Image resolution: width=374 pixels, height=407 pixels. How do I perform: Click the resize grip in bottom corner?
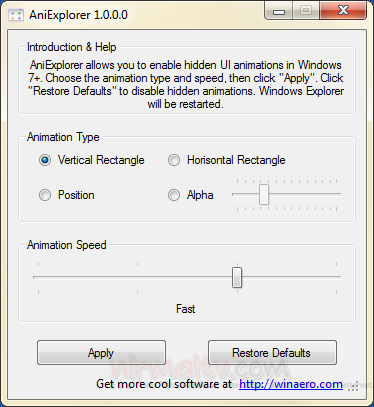[353, 387]
